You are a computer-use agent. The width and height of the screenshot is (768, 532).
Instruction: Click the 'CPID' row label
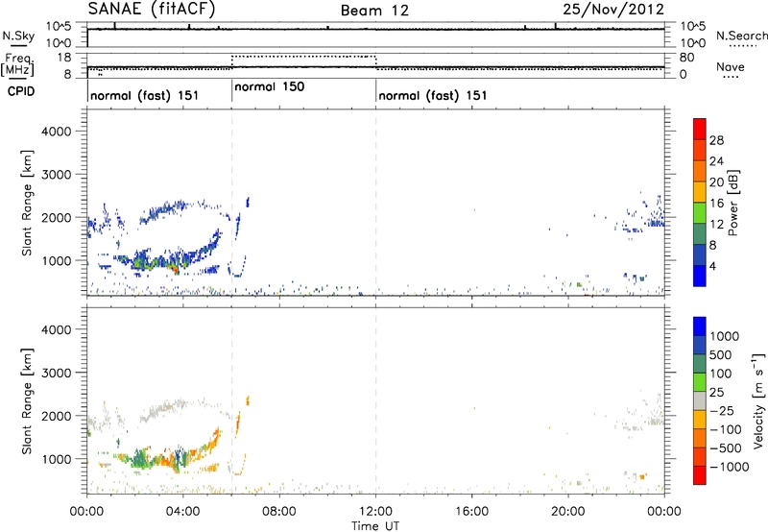click(x=21, y=91)
